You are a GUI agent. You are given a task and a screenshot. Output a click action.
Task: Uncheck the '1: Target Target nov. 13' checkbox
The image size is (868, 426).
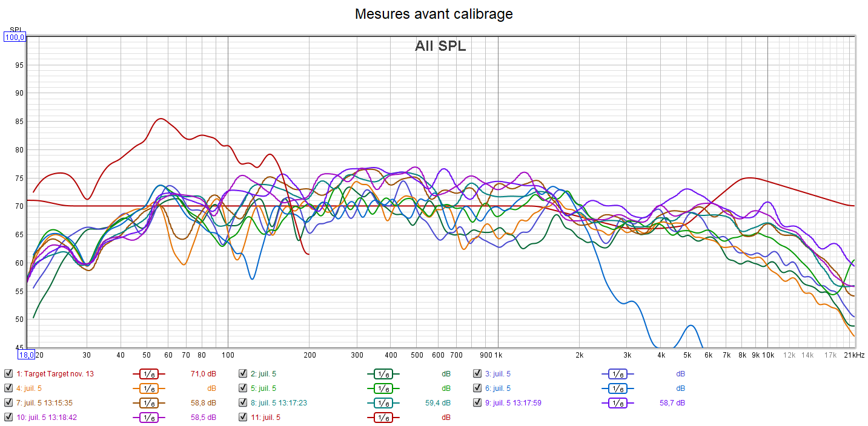pyautogui.click(x=8, y=374)
